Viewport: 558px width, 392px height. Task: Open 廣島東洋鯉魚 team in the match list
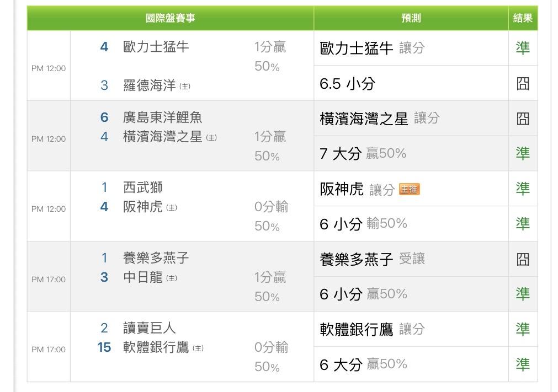pyautogui.click(x=162, y=117)
